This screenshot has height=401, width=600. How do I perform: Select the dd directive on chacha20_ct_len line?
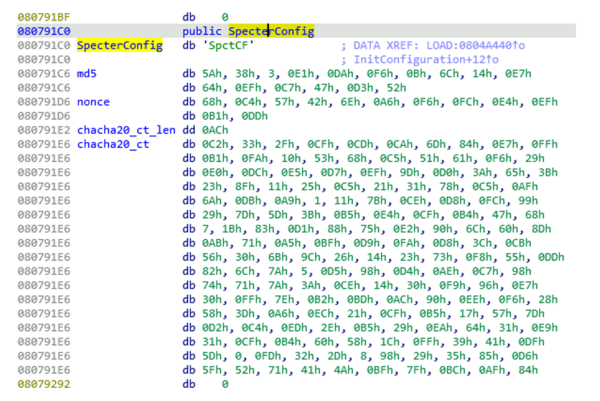click(189, 130)
